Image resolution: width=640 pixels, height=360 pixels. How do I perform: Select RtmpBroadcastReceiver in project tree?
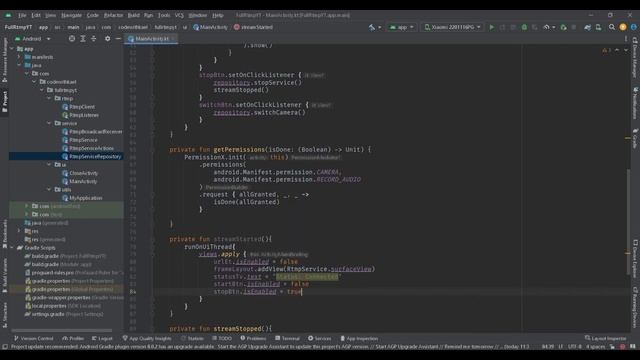tap(92, 131)
